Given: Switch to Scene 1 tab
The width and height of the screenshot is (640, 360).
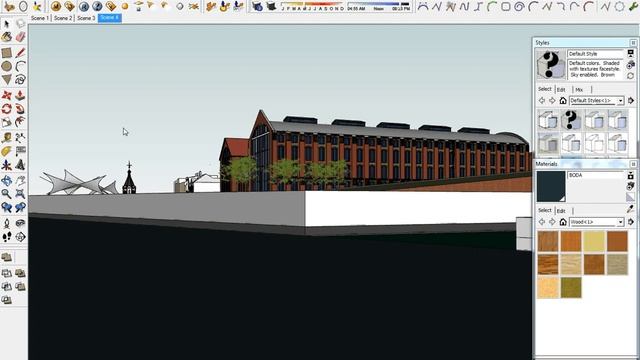Looking at the screenshot, I should 40,18.
